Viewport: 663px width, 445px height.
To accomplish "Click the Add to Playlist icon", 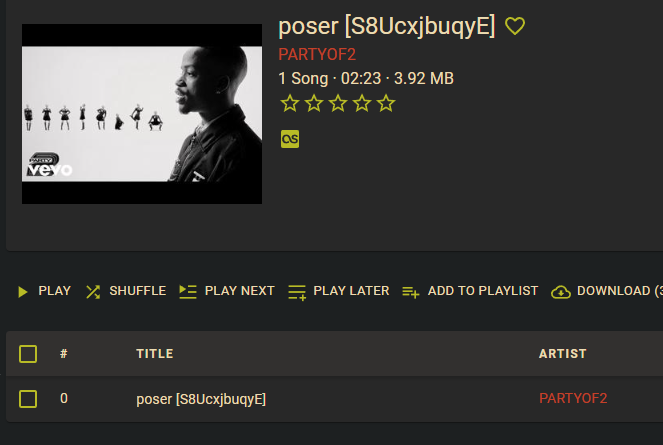I will coord(411,292).
